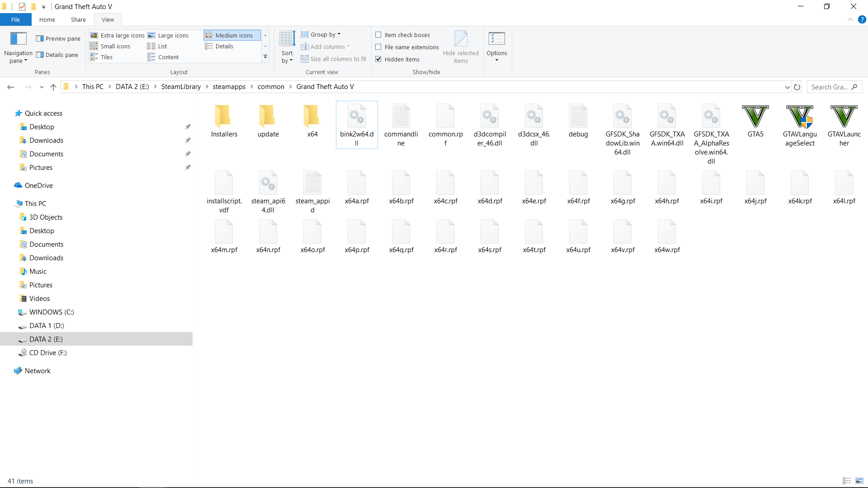The height and width of the screenshot is (488, 868).
Task: Click the Preview pane button
Action: click(x=58, y=38)
